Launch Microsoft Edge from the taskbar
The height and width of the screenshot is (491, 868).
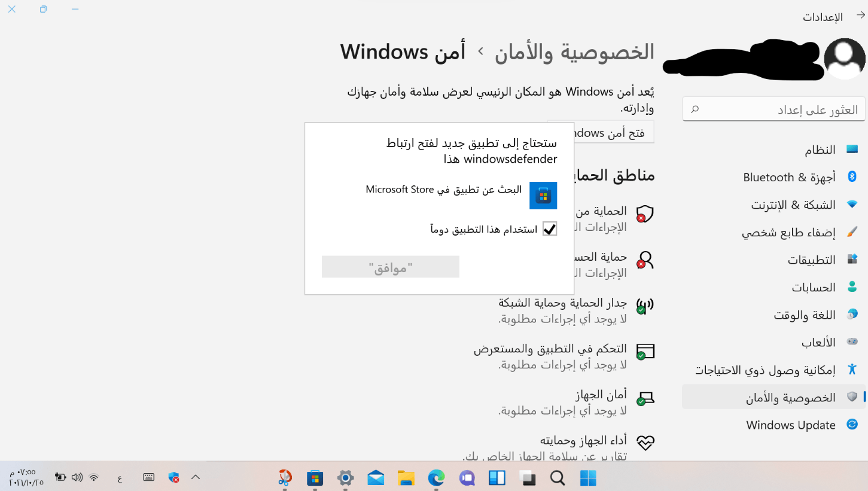[437, 477]
